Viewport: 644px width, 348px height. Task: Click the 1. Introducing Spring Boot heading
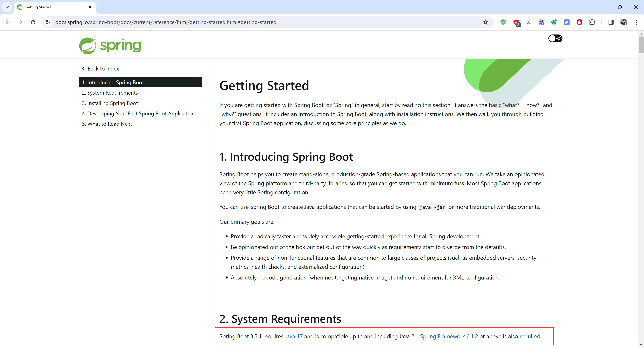286,157
